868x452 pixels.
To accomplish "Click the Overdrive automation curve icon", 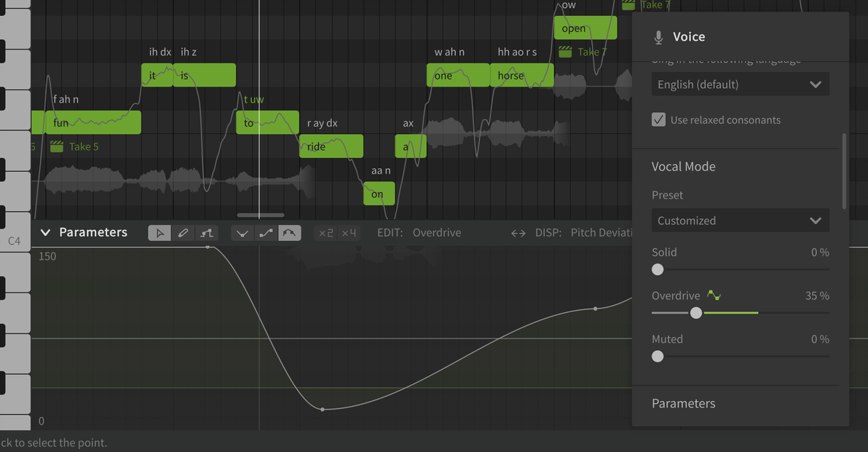I will tap(714, 296).
